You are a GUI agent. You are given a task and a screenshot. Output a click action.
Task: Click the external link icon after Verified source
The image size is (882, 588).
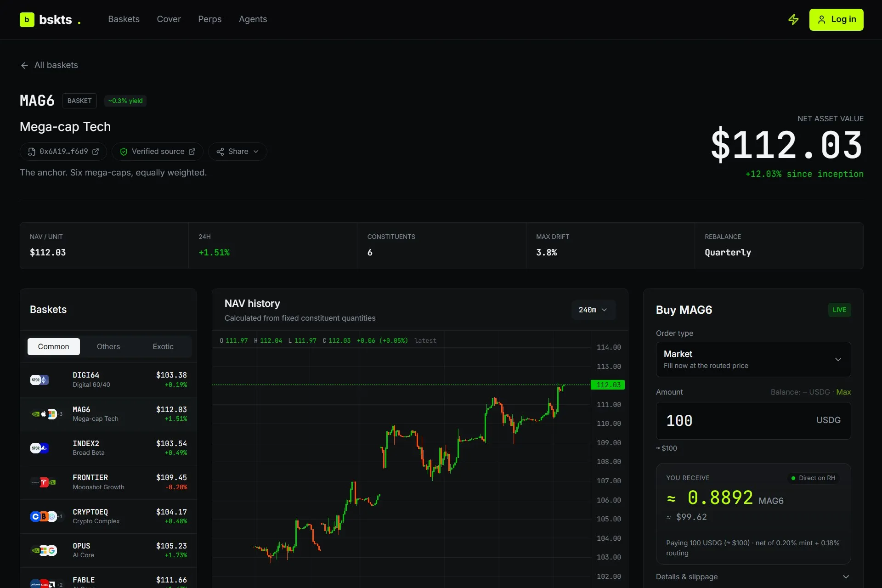click(x=192, y=152)
